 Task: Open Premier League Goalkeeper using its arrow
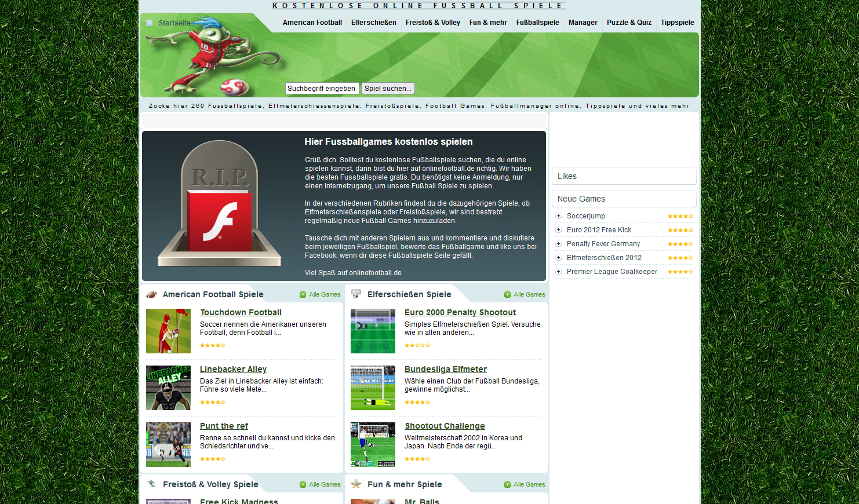pos(558,271)
